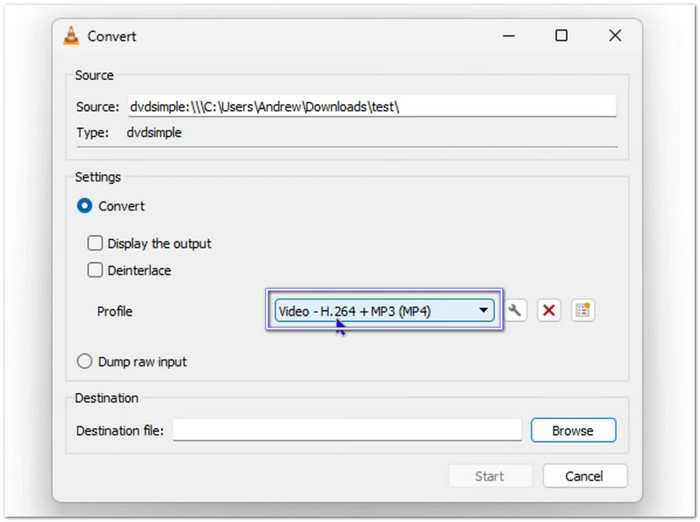This screenshot has width=700, height=522.
Task: Click the VLC cone icon in title bar
Action: click(x=71, y=36)
